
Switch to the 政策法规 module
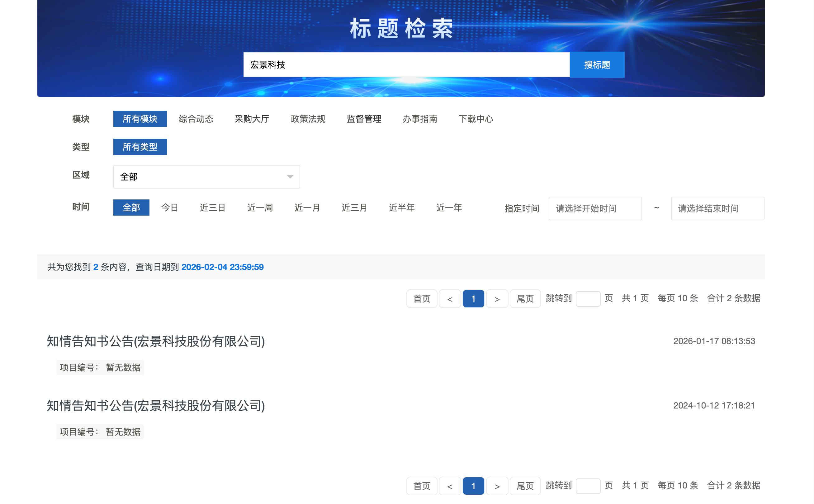[x=308, y=119]
